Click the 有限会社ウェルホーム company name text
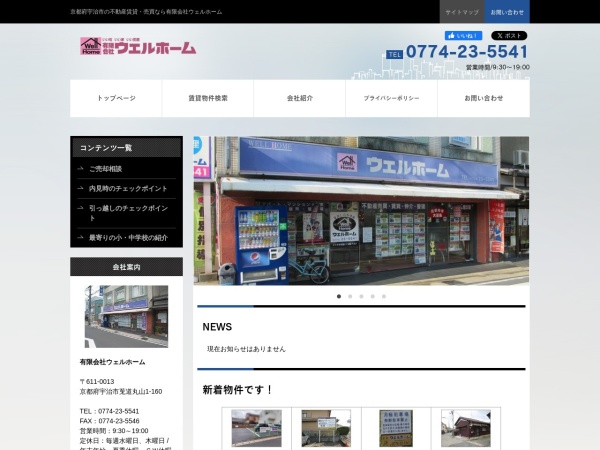Viewport: 600px width, 450px height. (x=112, y=362)
